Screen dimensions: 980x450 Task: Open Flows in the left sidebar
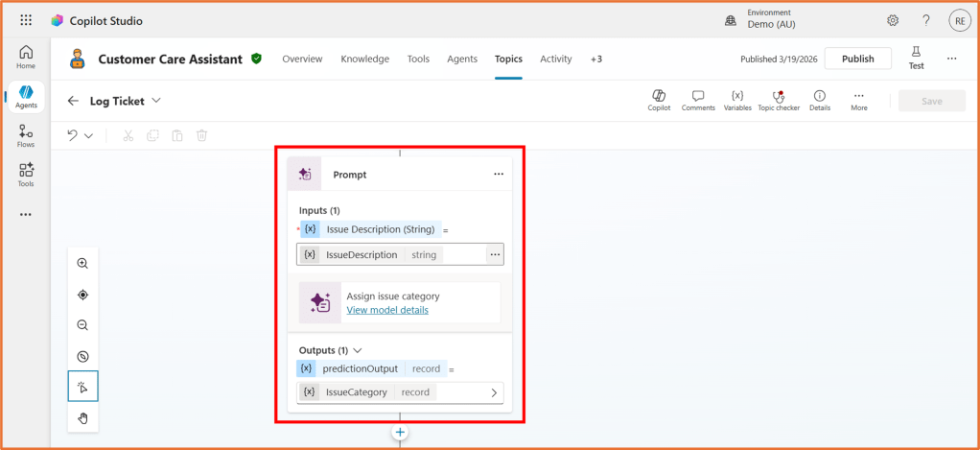[26, 135]
